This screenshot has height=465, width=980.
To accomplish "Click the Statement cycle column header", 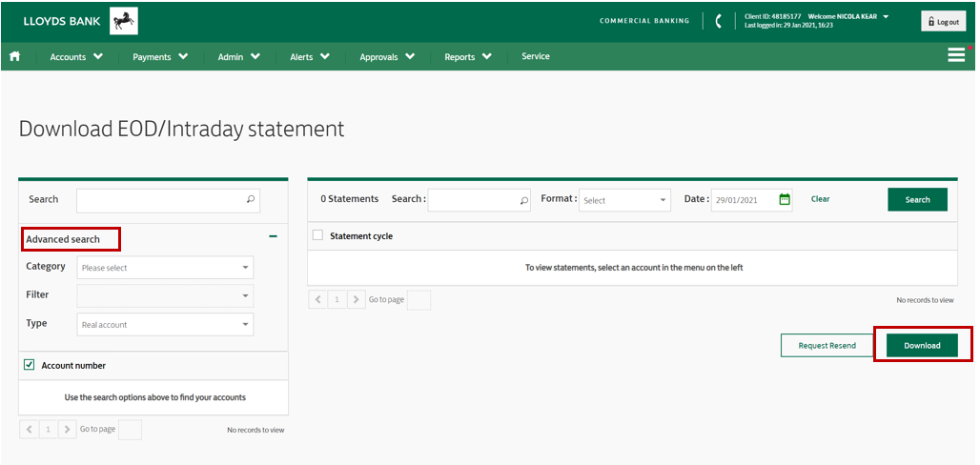I will point(361,236).
